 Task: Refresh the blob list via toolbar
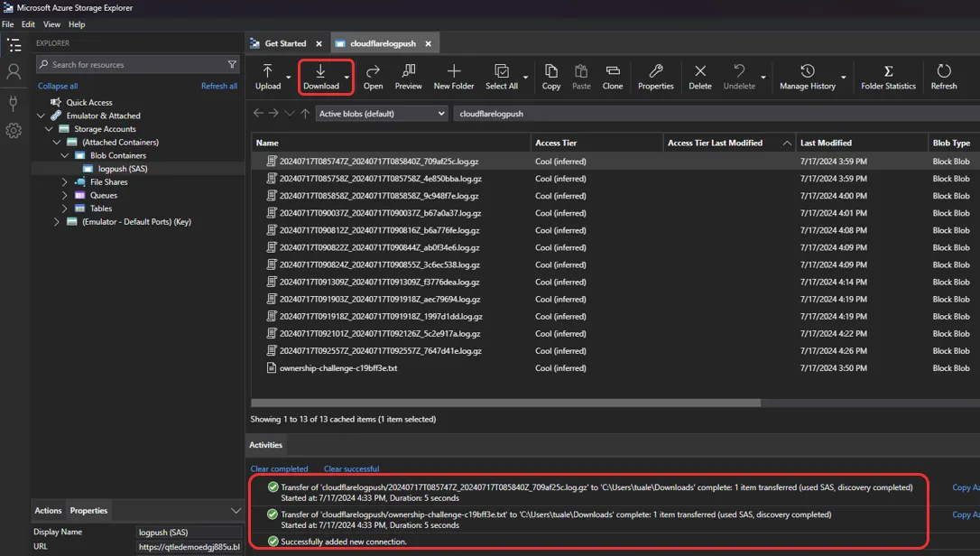coord(944,77)
